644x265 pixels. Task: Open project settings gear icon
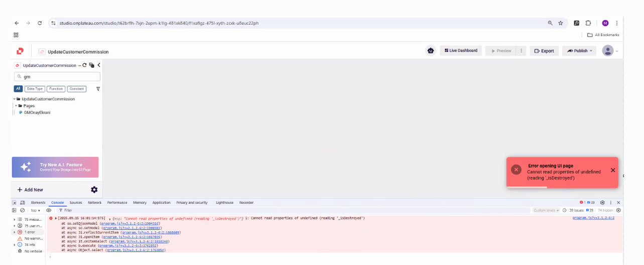(94, 190)
